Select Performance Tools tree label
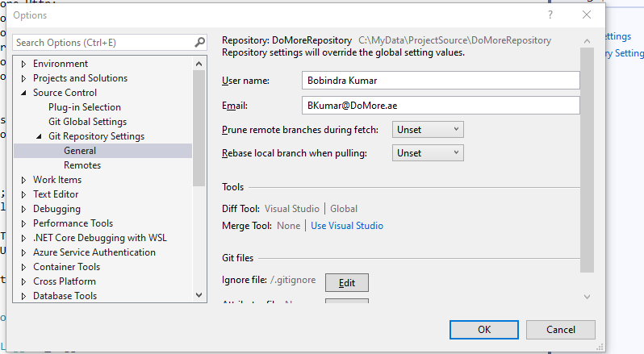644x354 pixels. pos(73,223)
